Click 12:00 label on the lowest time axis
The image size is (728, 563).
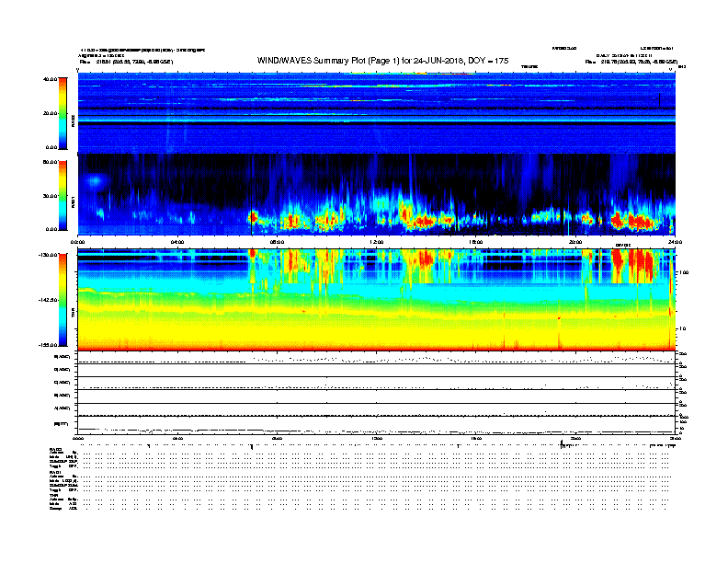pyautogui.click(x=377, y=438)
